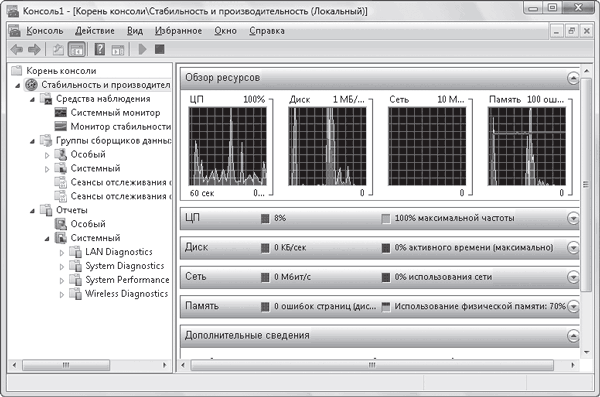Viewport: 600px width, 397px height.
Task: Open the Окно menu
Action: coord(225,31)
